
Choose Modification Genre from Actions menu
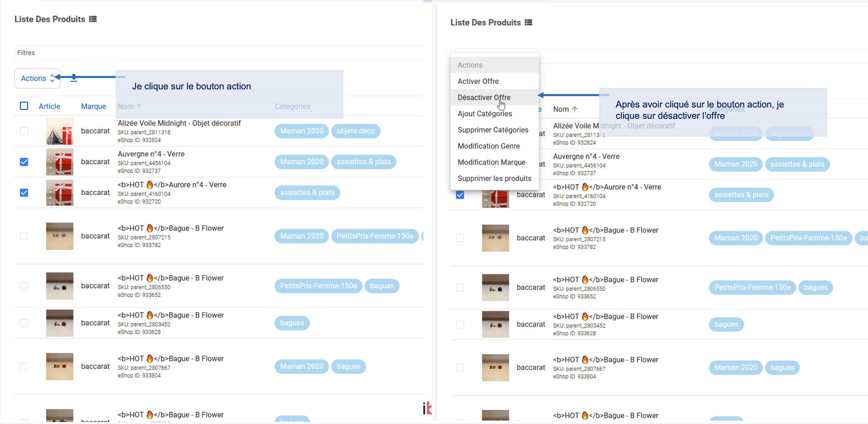[x=494, y=146]
